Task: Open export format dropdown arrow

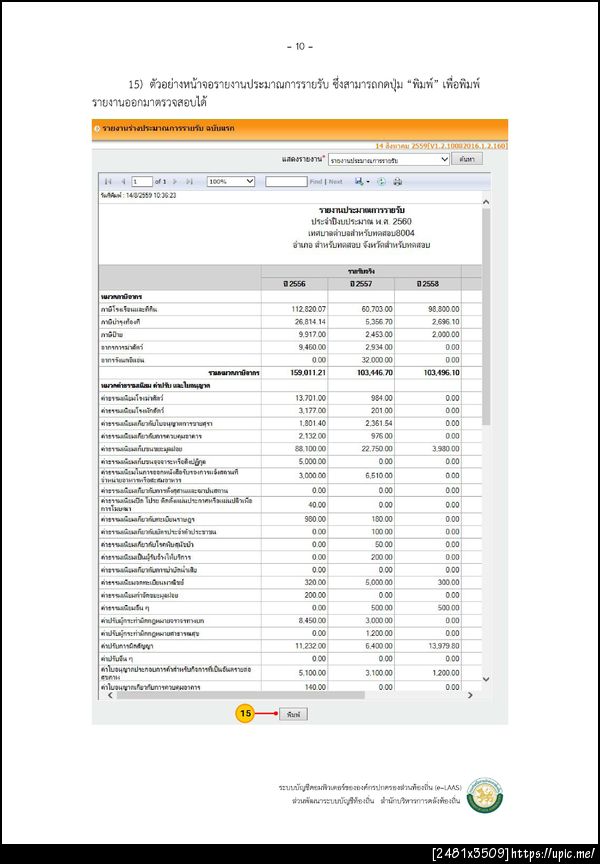Action: click(x=367, y=181)
